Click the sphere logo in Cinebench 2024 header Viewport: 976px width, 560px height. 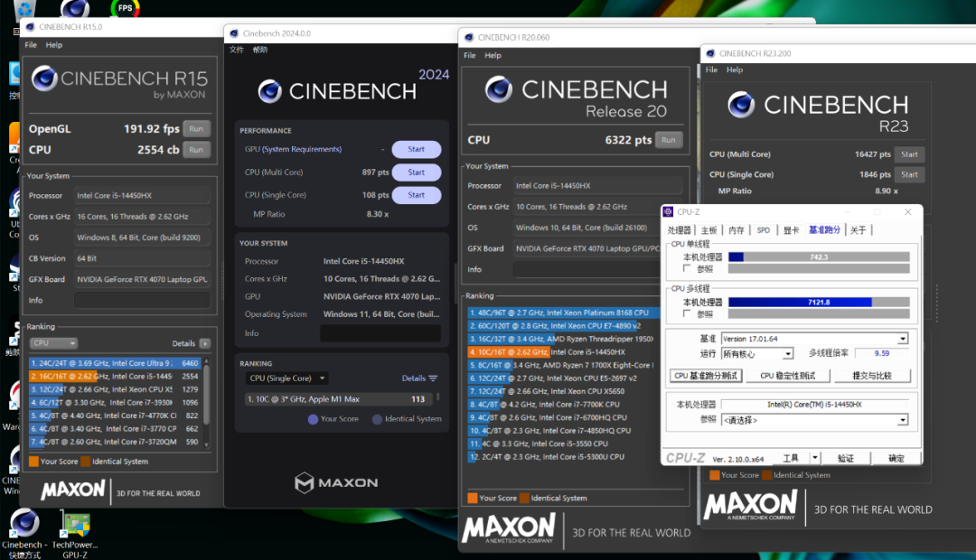point(270,91)
